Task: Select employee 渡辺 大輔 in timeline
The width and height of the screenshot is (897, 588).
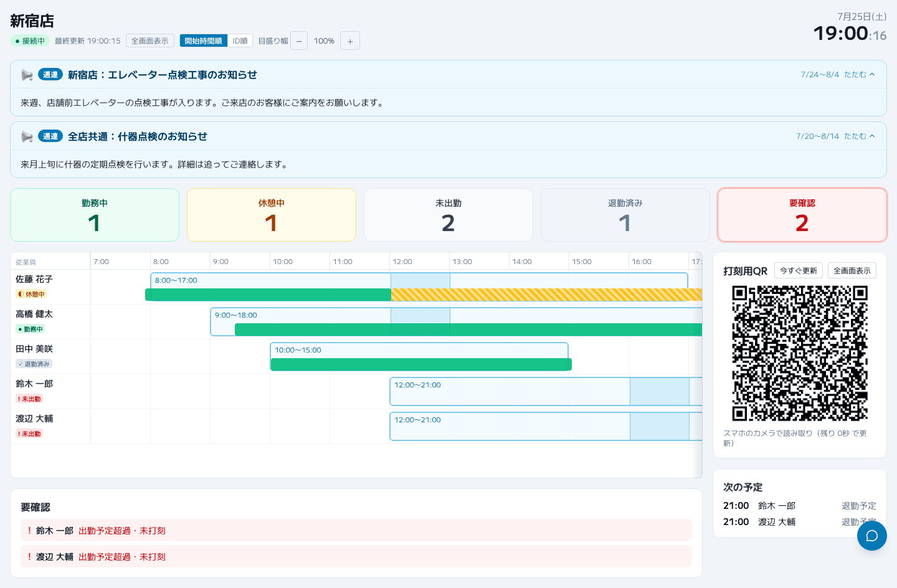Action: pos(34,419)
